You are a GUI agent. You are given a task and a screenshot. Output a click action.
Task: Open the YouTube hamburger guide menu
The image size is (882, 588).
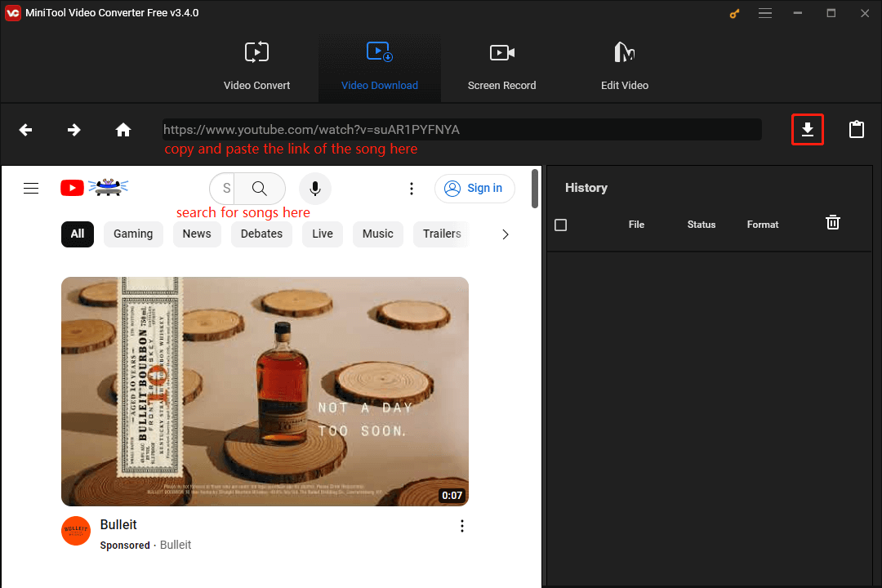pyautogui.click(x=31, y=188)
